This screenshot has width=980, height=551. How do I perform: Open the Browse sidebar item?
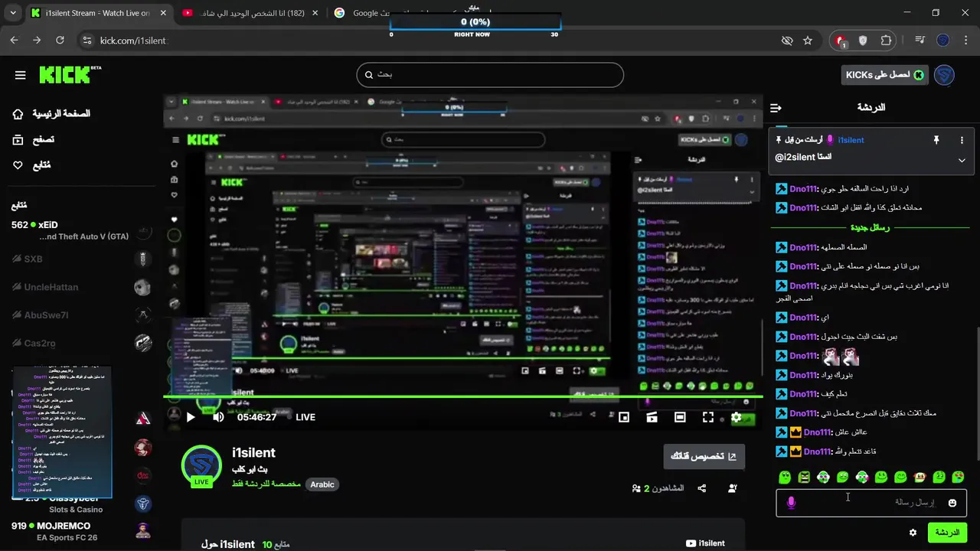point(34,139)
